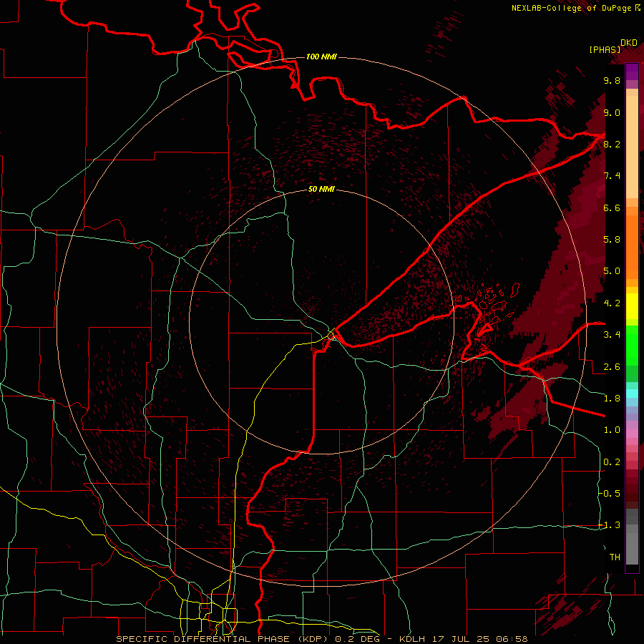Click the -1.3 legend value
Screen dimensions: 644x644
pos(610,525)
